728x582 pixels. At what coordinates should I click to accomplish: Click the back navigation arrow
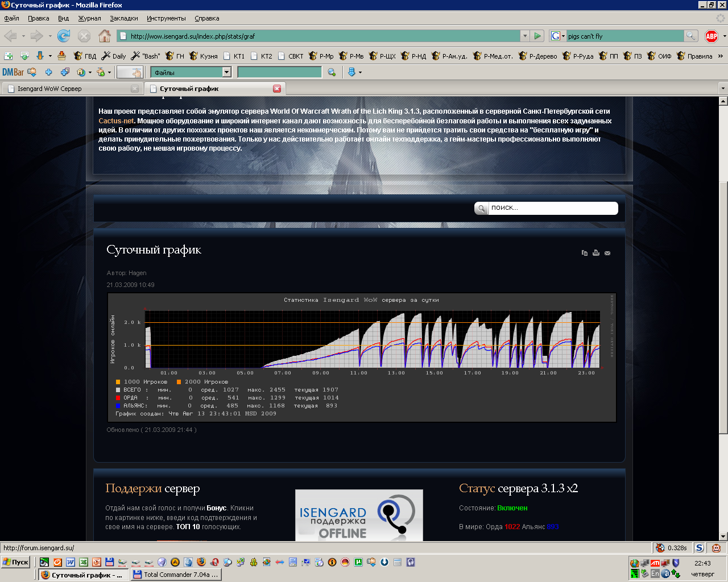coord(10,36)
